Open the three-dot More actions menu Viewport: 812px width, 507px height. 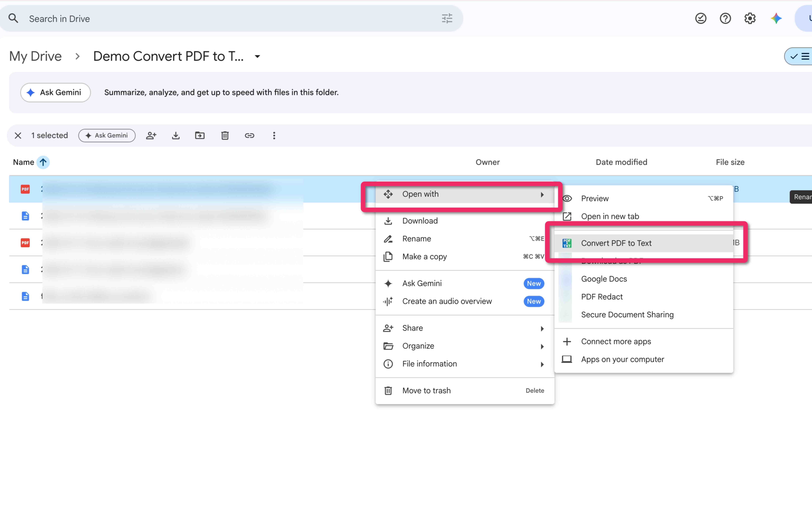point(274,135)
